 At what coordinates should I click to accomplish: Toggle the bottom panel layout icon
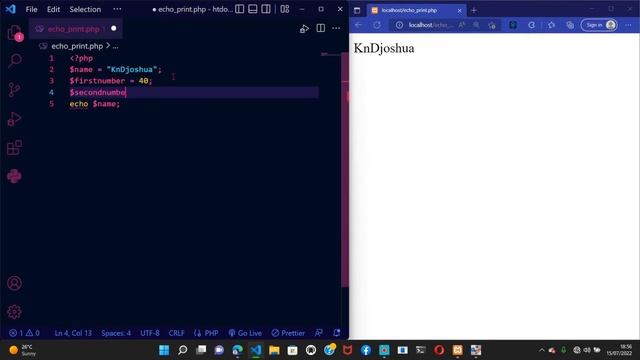click(253, 9)
